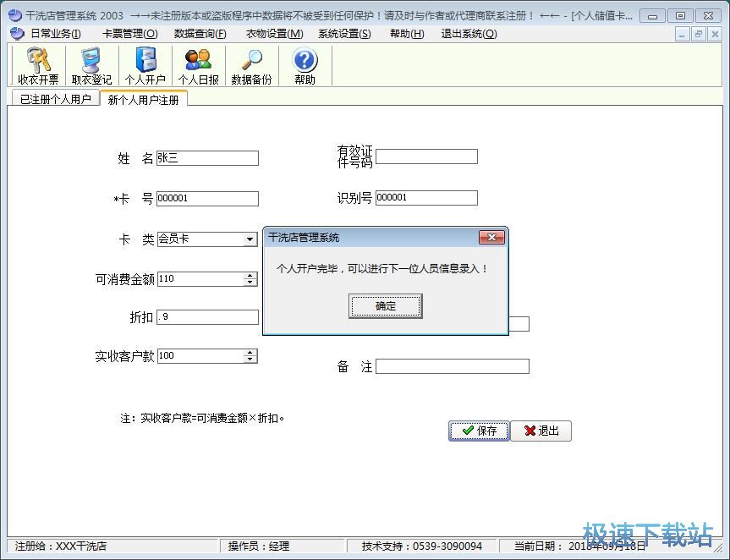Click the menu bar system icon

click(17, 34)
